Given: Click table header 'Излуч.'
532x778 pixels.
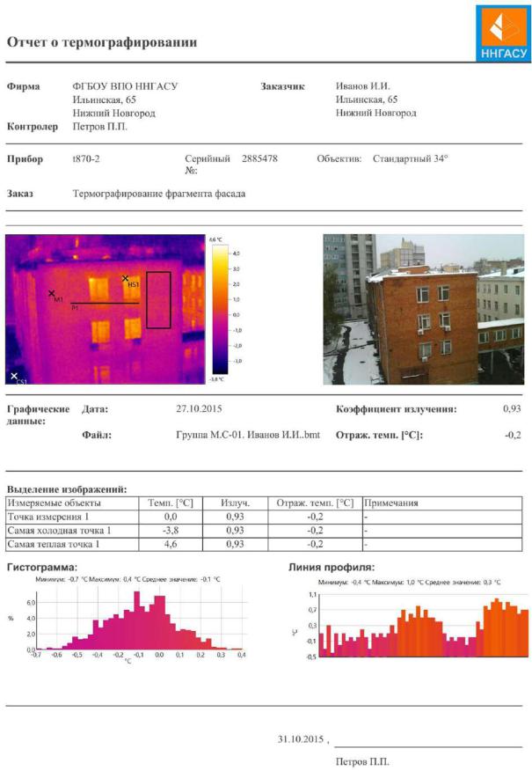Looking at the screenshot, I should click(235, 503).
